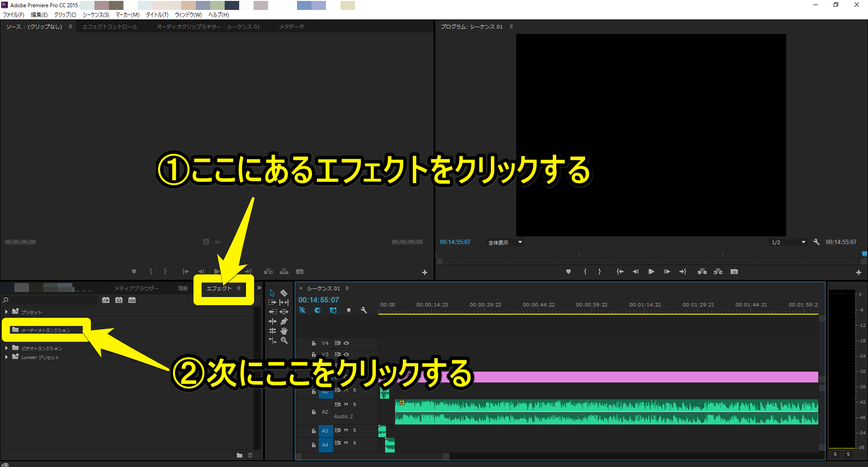This screenshot has height=467, width=868.
Task: Click the blue timeline timecode 00:14:55:07
Action: pyautogui.click(x=318, y=300)
